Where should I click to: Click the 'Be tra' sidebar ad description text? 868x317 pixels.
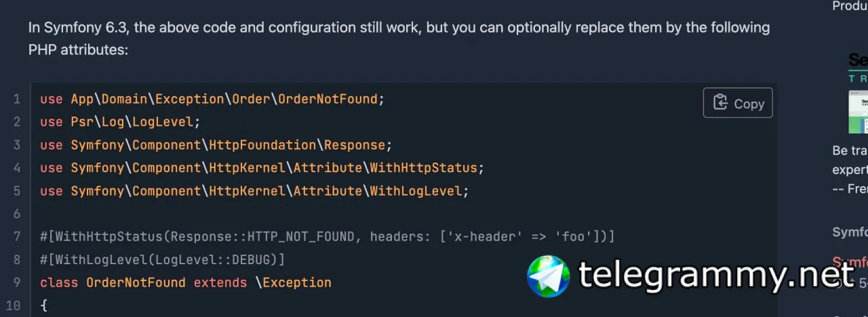850,150
